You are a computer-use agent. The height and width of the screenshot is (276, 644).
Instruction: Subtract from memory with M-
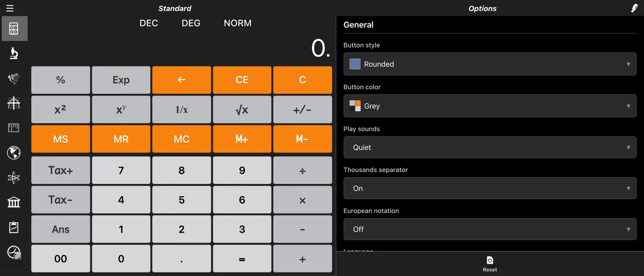pos(303,139)
